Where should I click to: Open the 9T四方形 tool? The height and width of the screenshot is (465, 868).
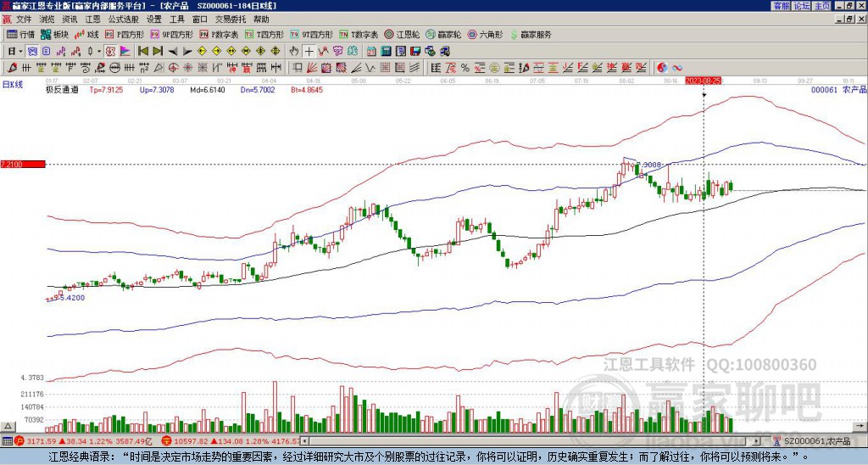point(311,34)
